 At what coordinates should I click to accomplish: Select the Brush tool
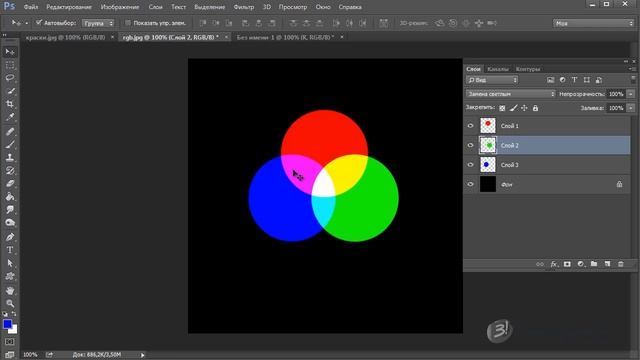pyautogui.click(x=10, y=144)
